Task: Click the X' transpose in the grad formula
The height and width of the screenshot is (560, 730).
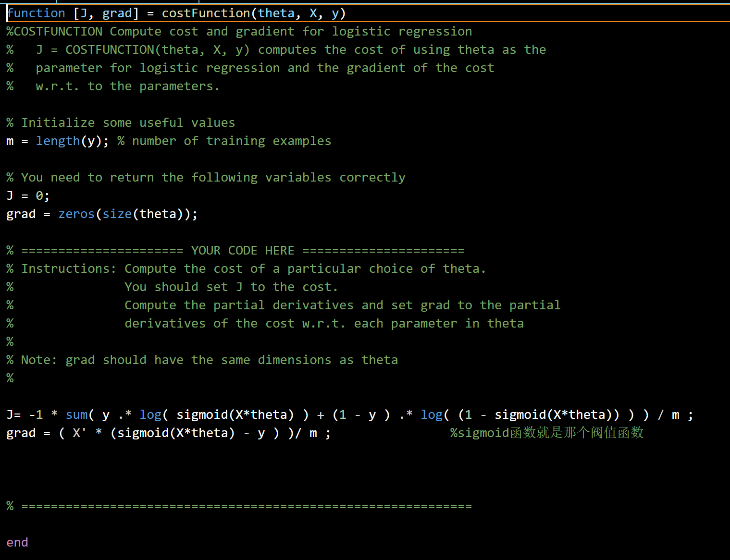Action: click(79, 433)
